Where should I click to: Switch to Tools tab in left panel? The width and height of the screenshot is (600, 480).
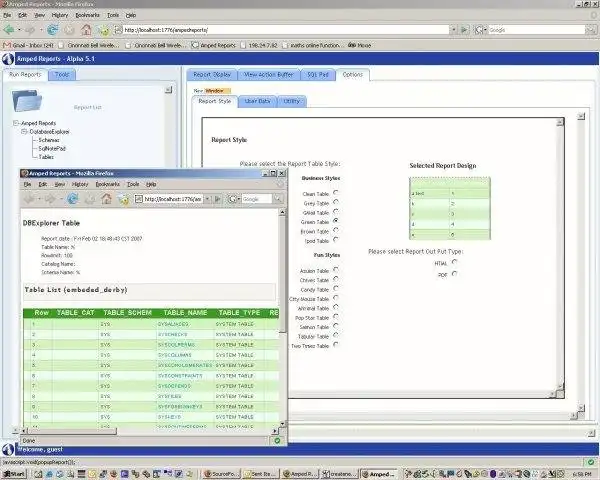(x=62, y=75)
